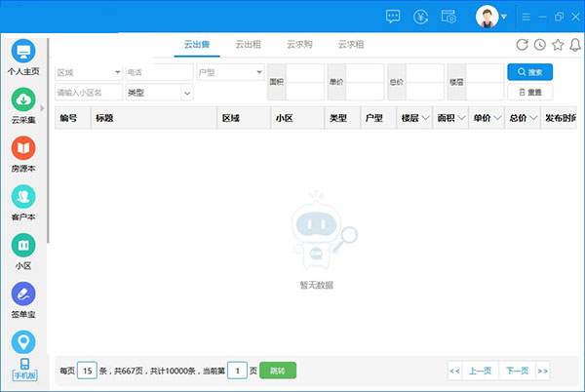Click the 发布时间 column header
The width and height of the screenshot is (585, 392).
point(559,118)
